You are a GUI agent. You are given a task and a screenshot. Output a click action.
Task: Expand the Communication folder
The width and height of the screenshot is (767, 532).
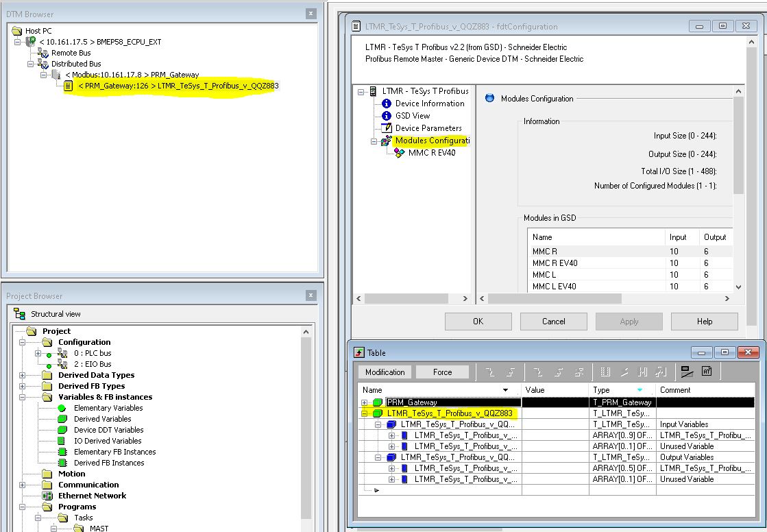(22, 485)
